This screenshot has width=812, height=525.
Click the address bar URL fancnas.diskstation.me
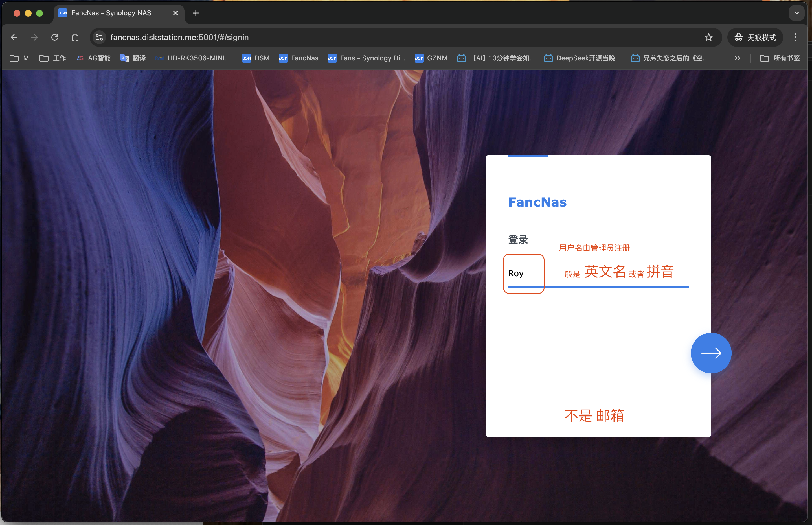point(179,37)
